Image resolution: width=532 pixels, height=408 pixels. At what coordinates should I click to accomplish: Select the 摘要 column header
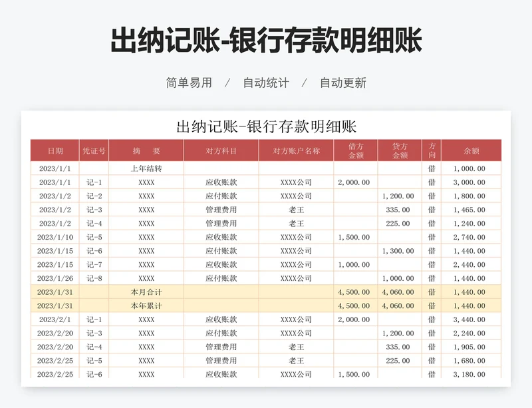(146, 150)
